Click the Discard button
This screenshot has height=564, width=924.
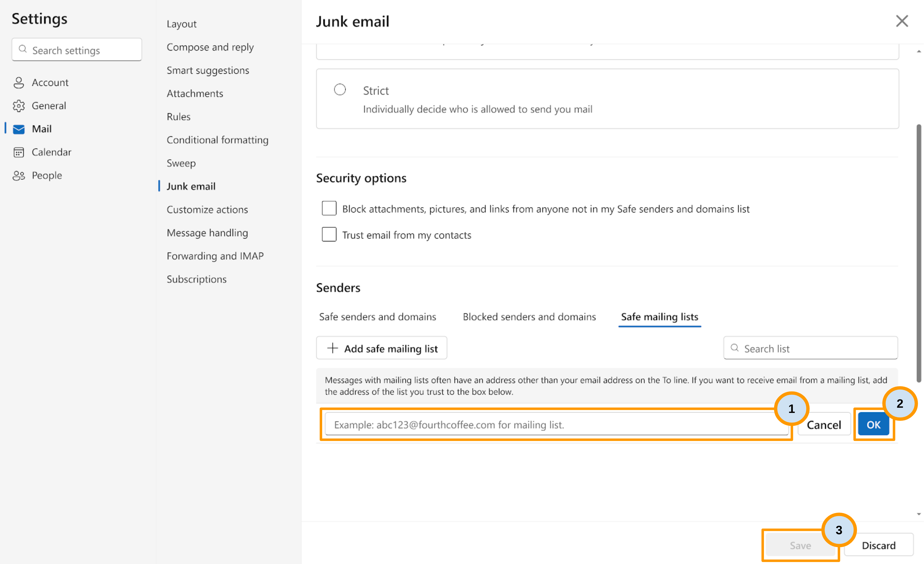[x=878, y=545]
